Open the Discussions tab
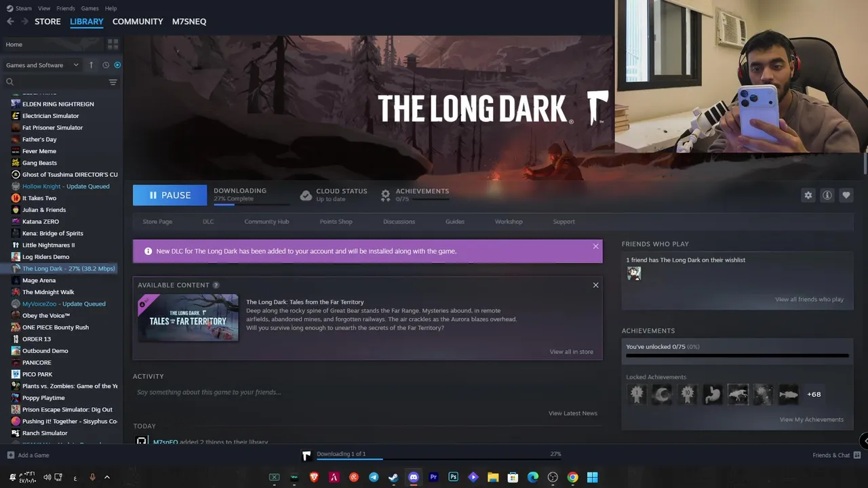This screenshot has height=488, width=868. tap(399, 222)
